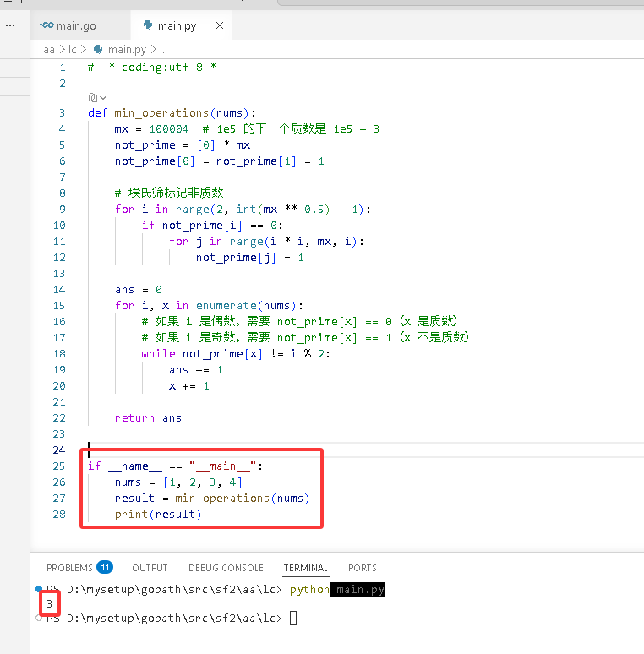Click the 'not_prime = [0] * mx' line
The image size is (644, 654).
click(x=183, y=145)
